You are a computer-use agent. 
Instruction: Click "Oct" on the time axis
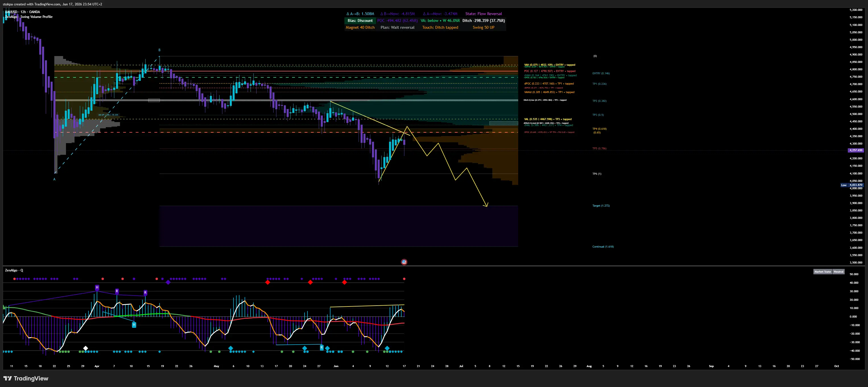[836, 366]
